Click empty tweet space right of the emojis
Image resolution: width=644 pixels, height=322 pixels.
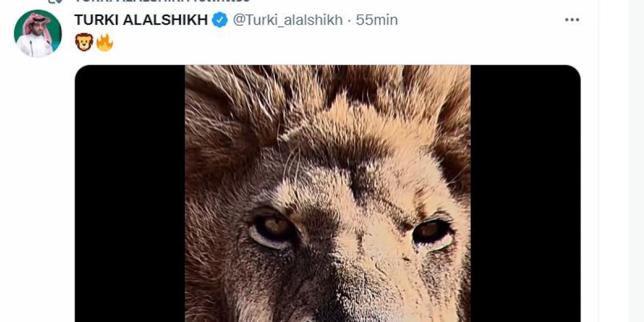pos(343,42)
